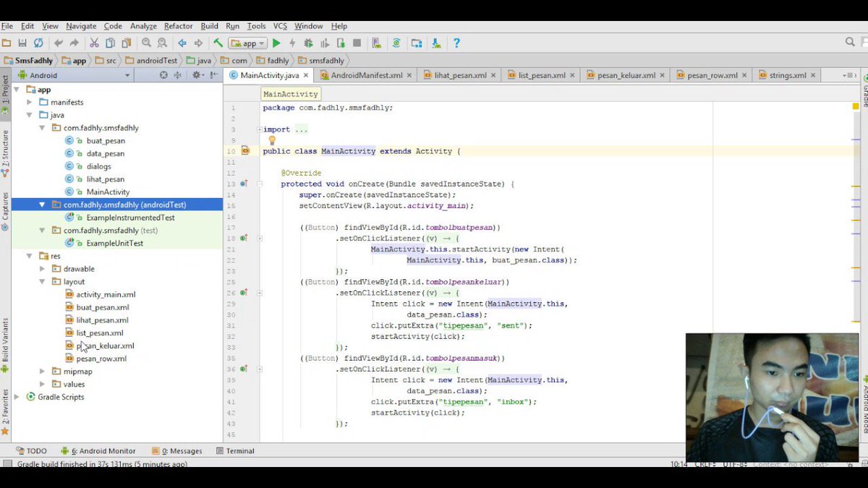Click the Scroll from Source target icon
The width and height of the screenshot is (868, 488).
click(163, 75)
